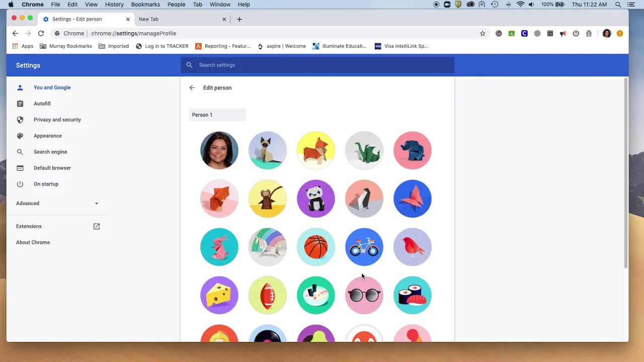Open Visa IntelliLink Sp... bookmark
The image size is (644, 362).
tap(401, 46)
